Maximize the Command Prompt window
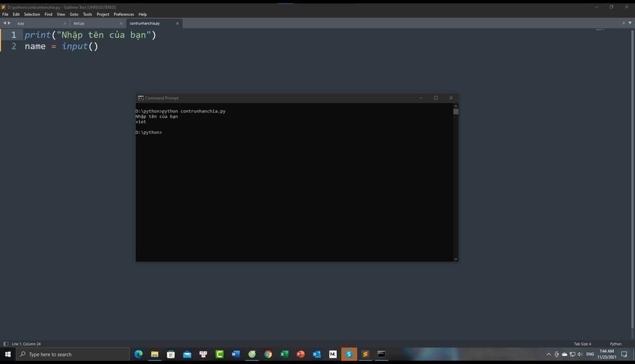The height and width of the screenshot is (364, 635). (436, 98)
